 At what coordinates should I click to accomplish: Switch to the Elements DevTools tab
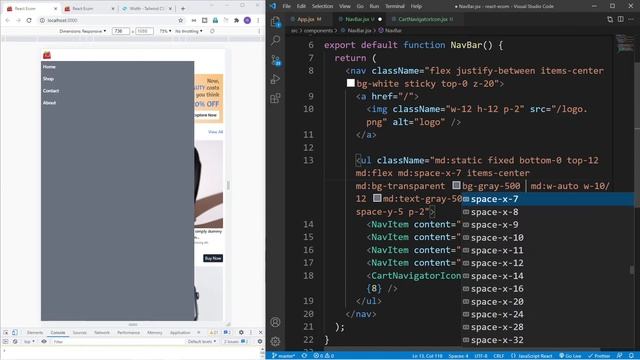pos(35,332)
